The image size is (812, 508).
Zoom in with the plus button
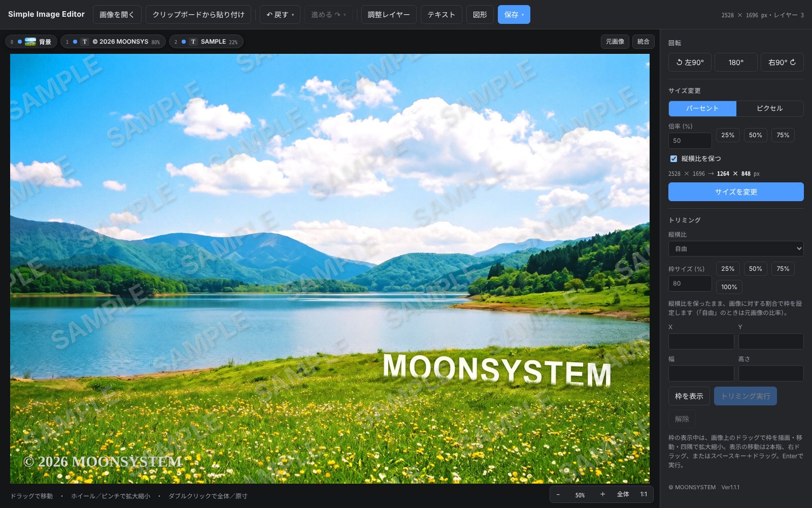(602, 494)
